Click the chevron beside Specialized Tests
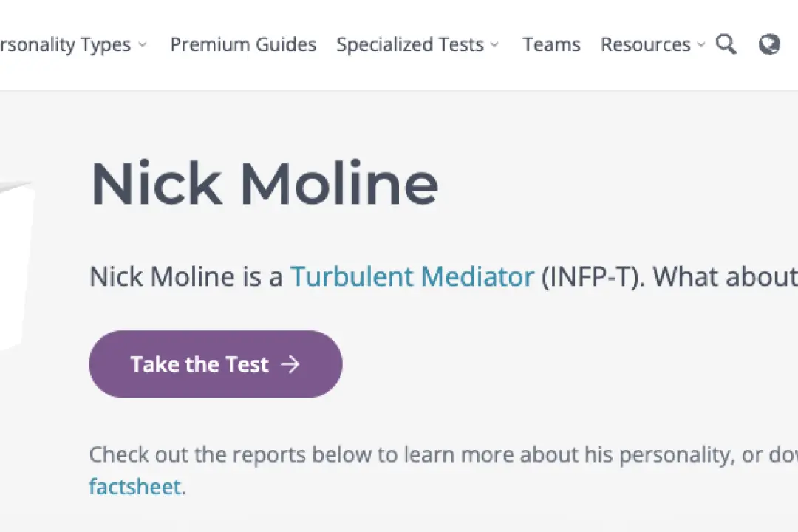Viewport: 798px width, 532px height. click(x=494, y=46)
